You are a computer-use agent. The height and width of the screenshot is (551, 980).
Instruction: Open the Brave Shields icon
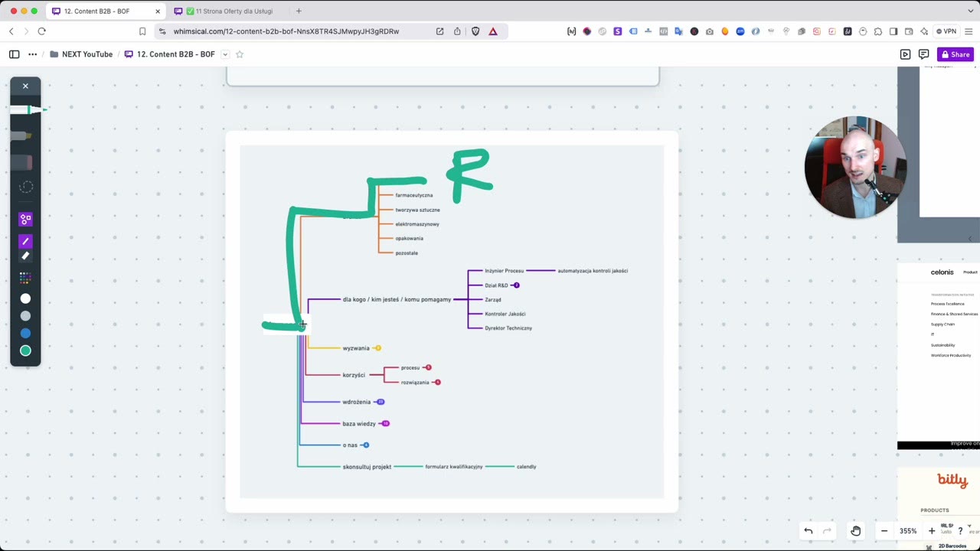[x=475, y=31]
